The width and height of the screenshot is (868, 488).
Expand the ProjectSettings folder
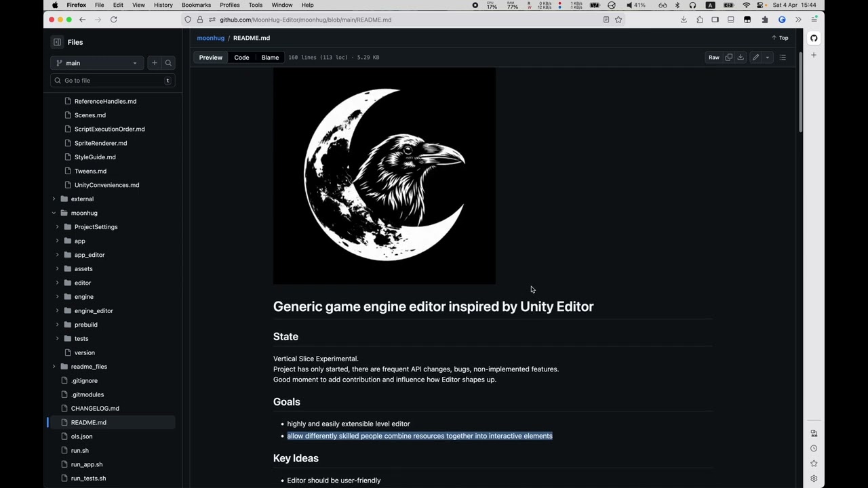pyautogui.click(x=57, y=227)
